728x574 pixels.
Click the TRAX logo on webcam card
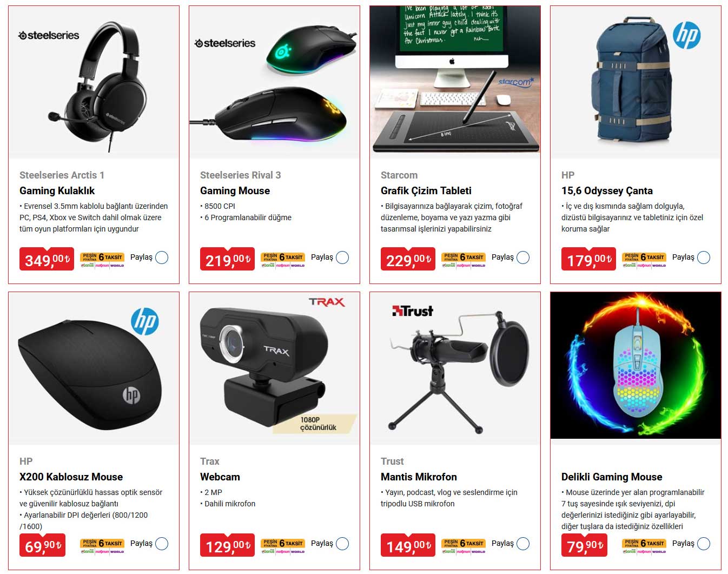coord(327,302)
